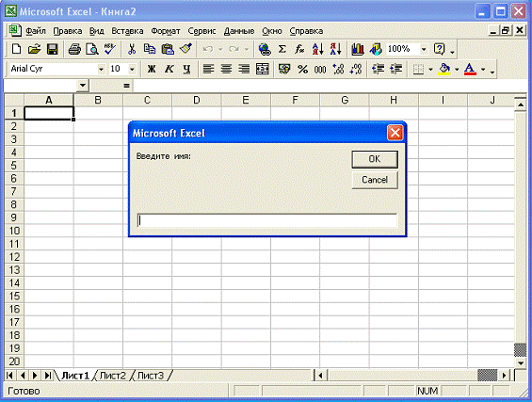This screenshot has height=402, width=532.
Task: Toggle bold with the Ж button
Action: pyautogui.click(x=152, y=70)
